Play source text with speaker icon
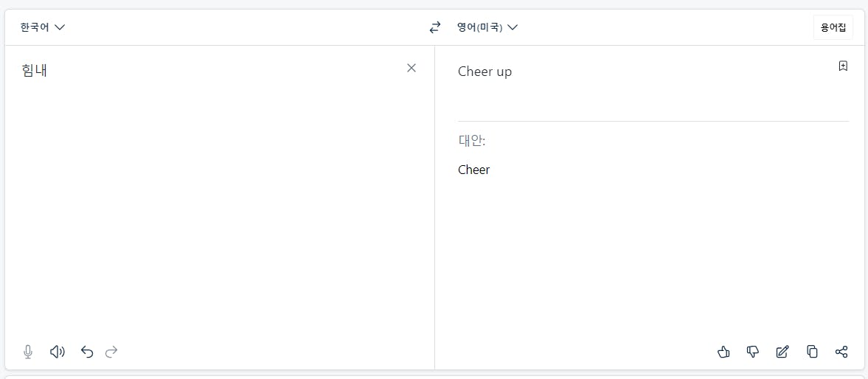The height and width of the screenshot is (379, 868). [58, 352]
